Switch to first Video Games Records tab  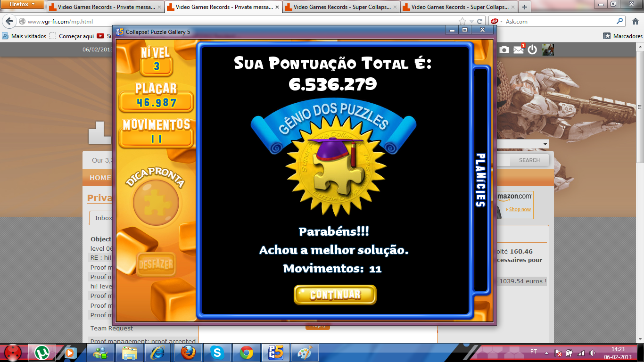tap(105, 7)
